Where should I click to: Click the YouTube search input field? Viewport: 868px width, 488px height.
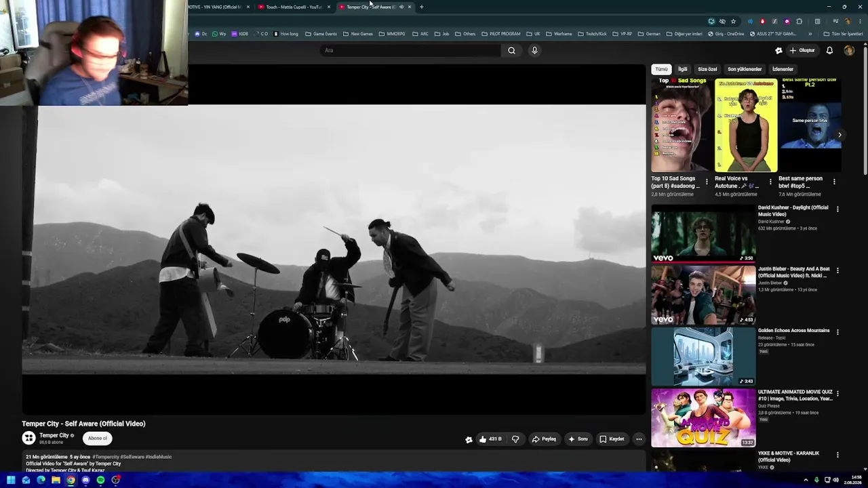tap(410, 50)
